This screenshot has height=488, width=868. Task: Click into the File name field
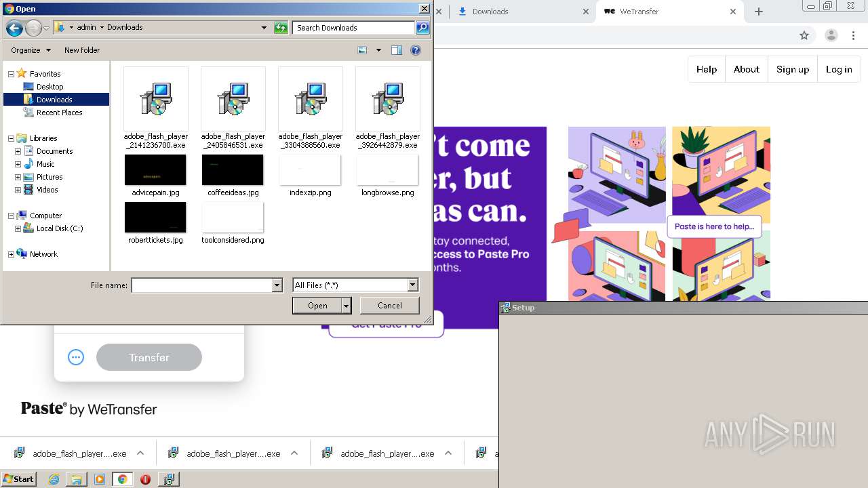tap(201, 285)
